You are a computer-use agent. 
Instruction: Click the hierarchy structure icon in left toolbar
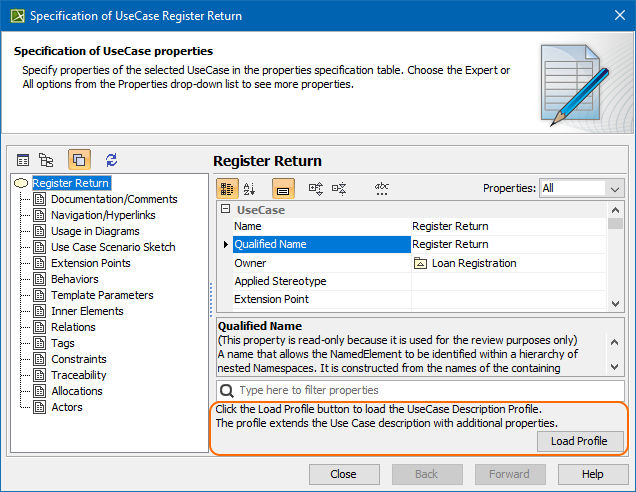click(46, 159)
